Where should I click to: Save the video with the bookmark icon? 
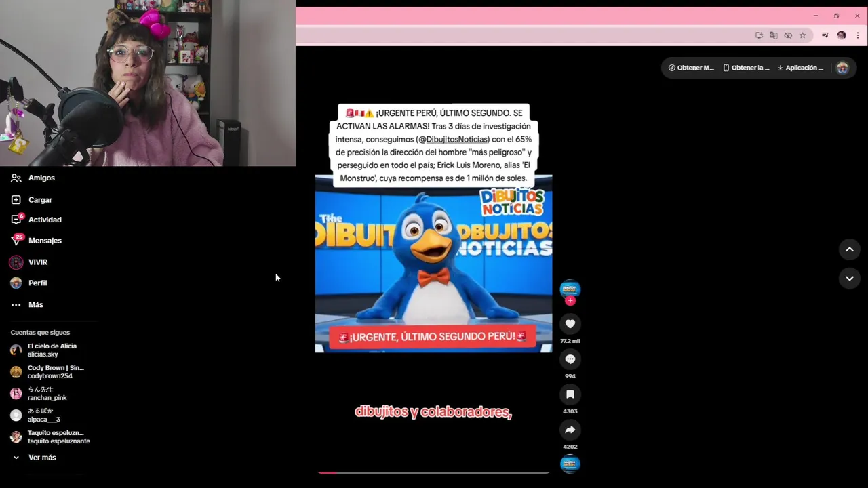point(570,394)
